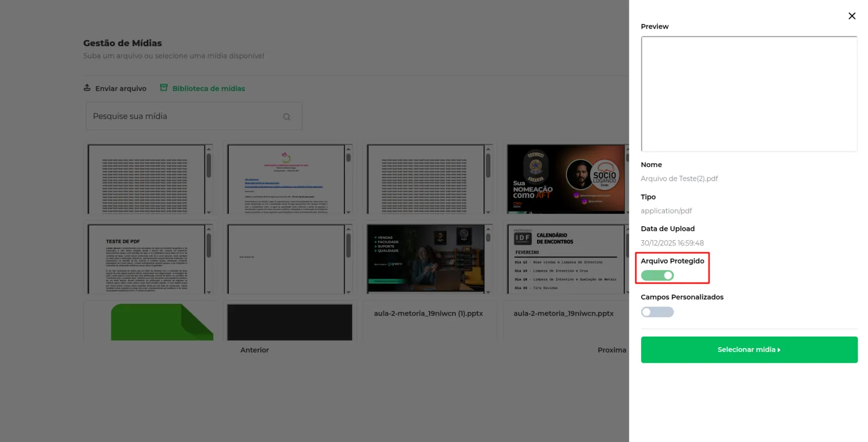Focus the Pesquise sua mídia search field
This screenshot has height=442, width=868.
tap(194, 116)
